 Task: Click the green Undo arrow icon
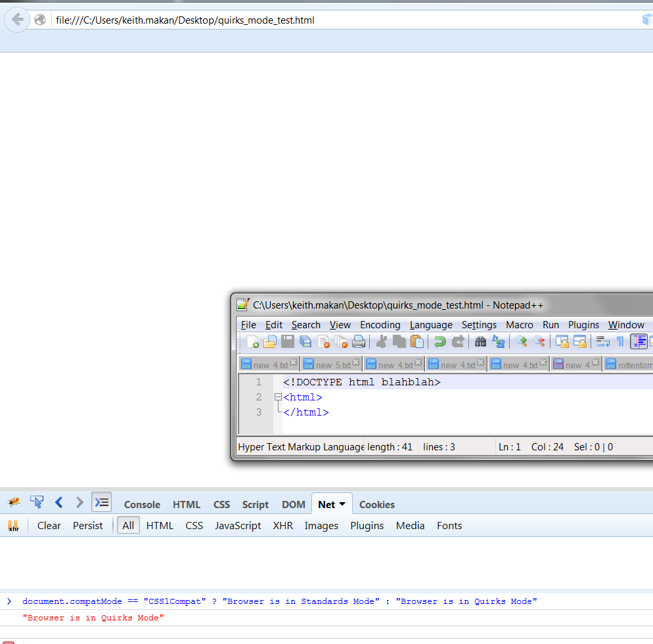coord(439,342)
